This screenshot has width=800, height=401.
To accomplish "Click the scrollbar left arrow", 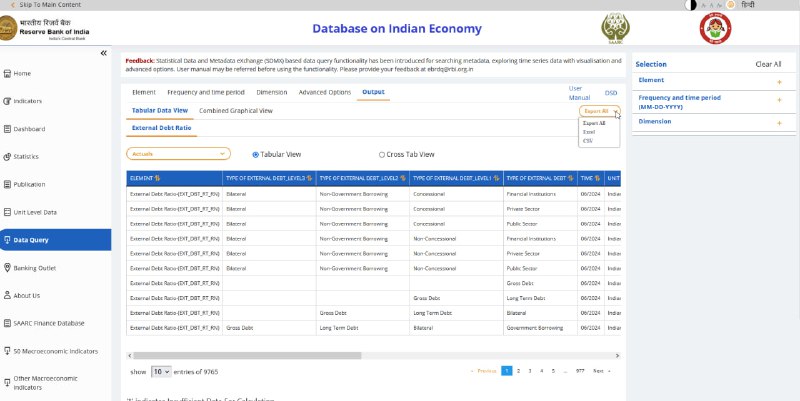I will pyautogui.click(x=129, y=356).
